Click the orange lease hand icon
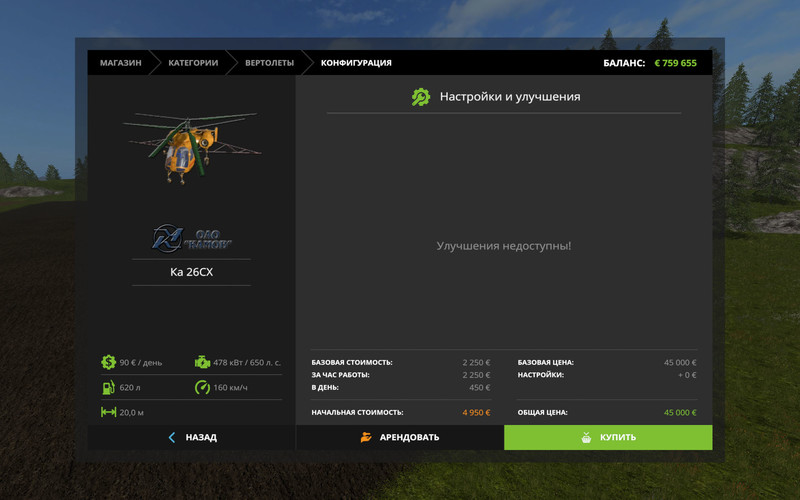 click(366, 437)
